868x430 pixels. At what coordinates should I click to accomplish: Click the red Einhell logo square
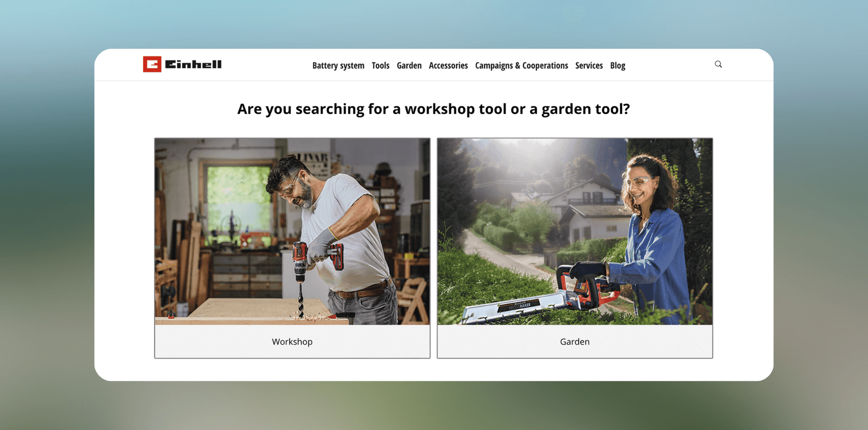(152, 64)
